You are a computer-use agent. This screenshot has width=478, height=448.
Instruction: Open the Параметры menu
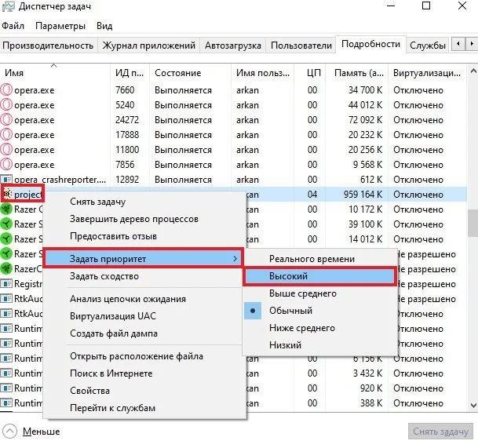(x=60, y=26)
